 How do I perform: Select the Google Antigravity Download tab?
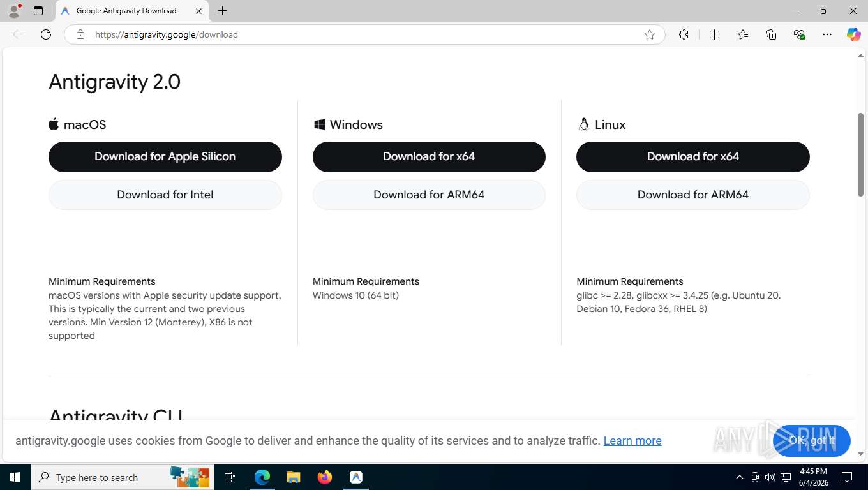(x=131, y=11)
